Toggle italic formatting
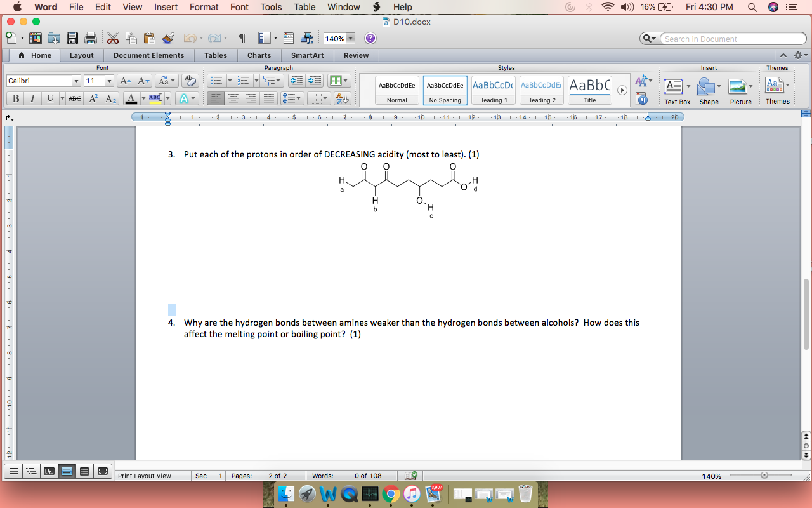Viewport: 812px width, 508px height. 32,98
